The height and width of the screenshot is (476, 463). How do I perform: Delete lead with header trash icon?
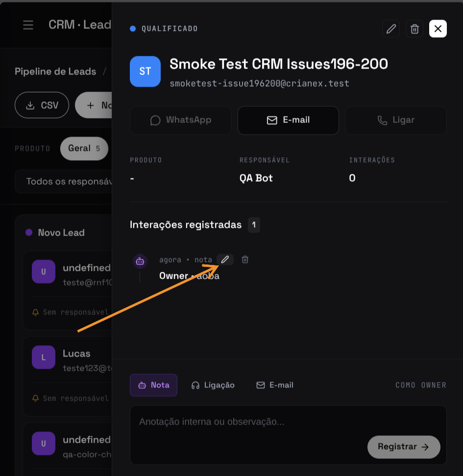[414, 29]
